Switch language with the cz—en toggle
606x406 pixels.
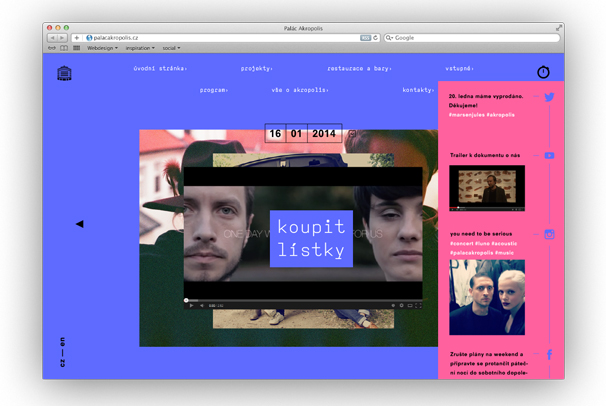[x=63, y=353]
